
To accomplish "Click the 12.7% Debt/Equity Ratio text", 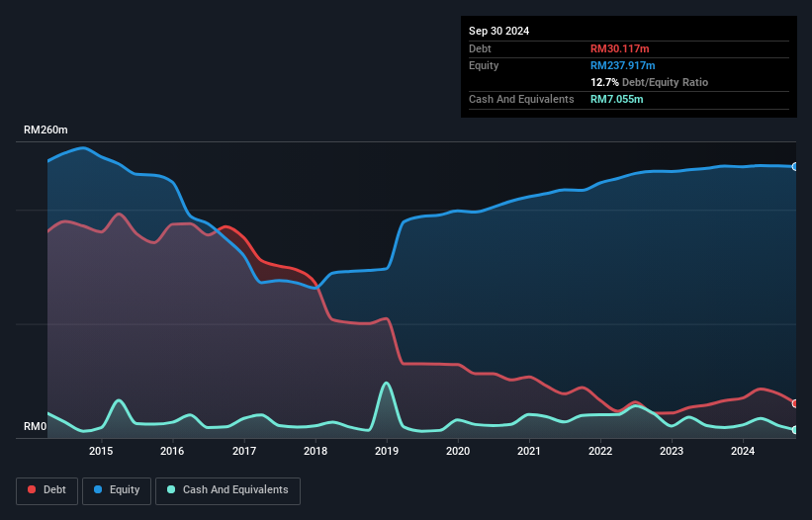I will [649, 82].
